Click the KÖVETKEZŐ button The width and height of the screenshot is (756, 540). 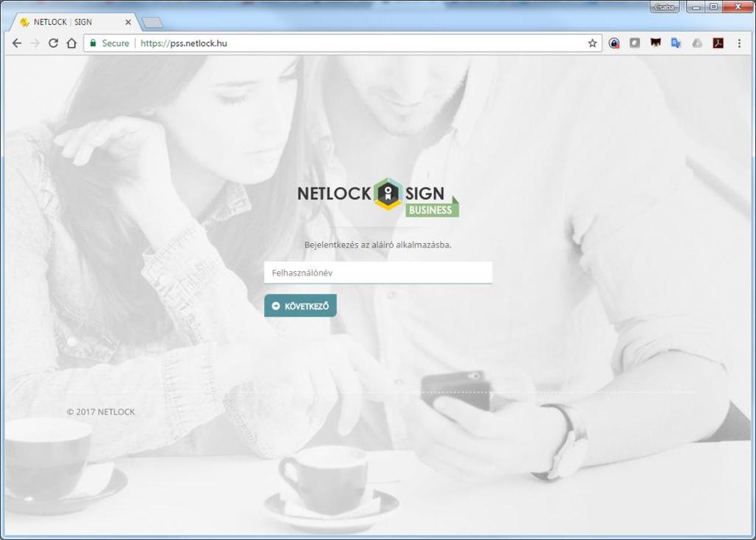pos(300,306)
